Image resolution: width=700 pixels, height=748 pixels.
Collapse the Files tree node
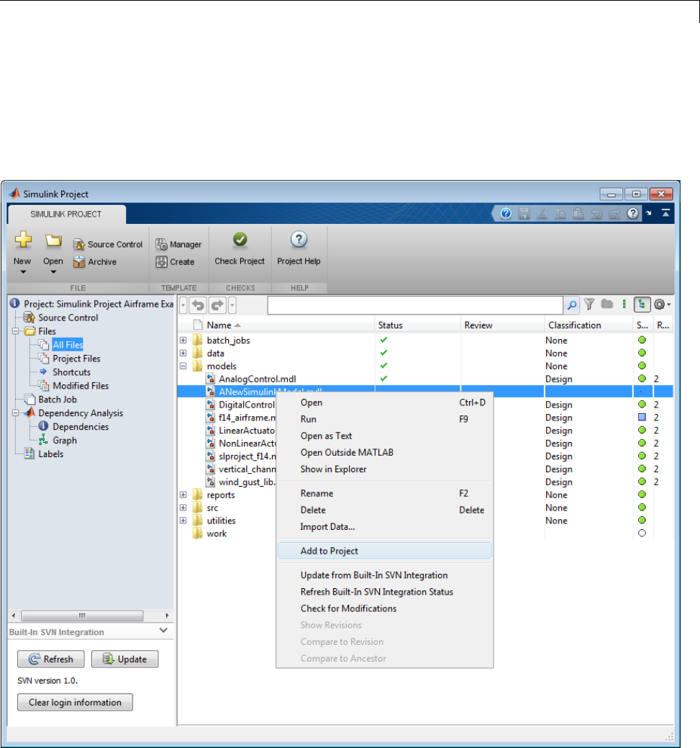pyautogui.click(x=16, y=331)
